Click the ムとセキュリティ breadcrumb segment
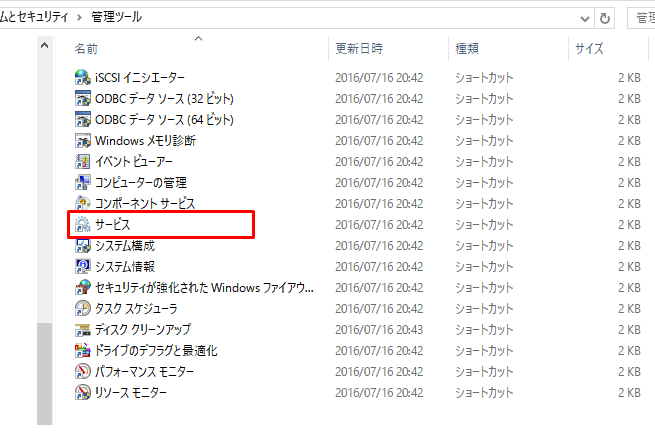Viewport: 655px width, 448px height. (34, 17)
